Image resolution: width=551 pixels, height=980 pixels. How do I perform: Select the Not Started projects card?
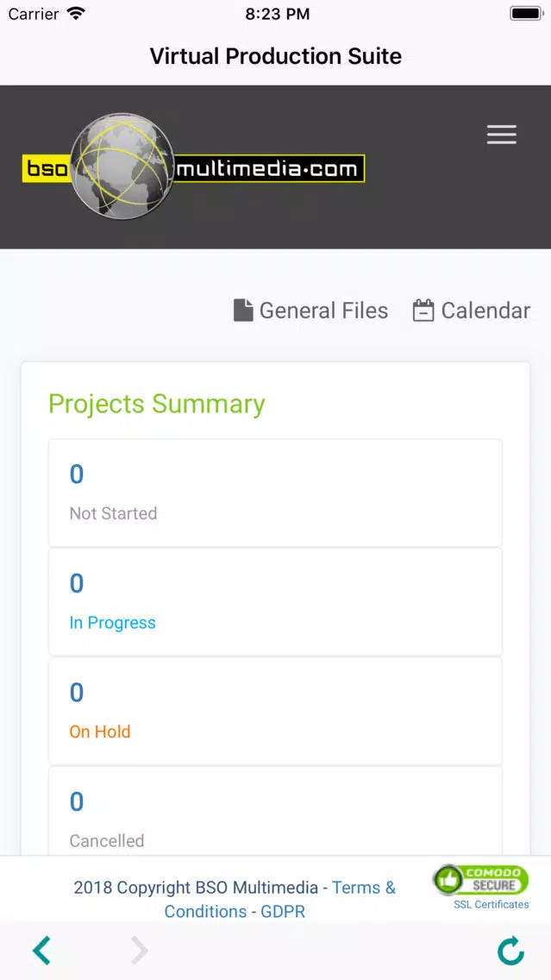(x=276, y=493)
